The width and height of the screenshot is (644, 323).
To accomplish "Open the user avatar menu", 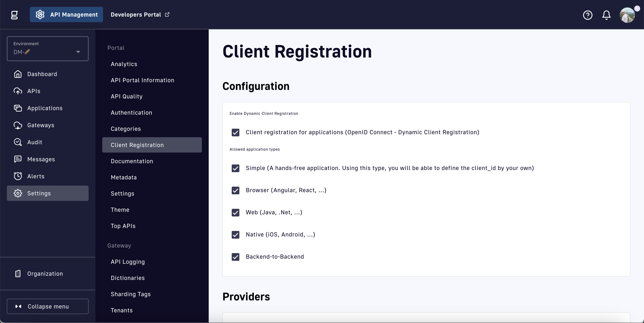I will coord(627,15).
